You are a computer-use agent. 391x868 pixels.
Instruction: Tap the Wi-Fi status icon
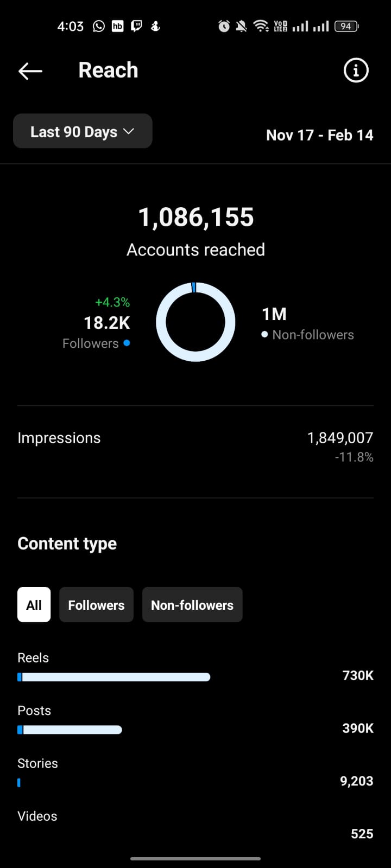(x=261, y=26)
